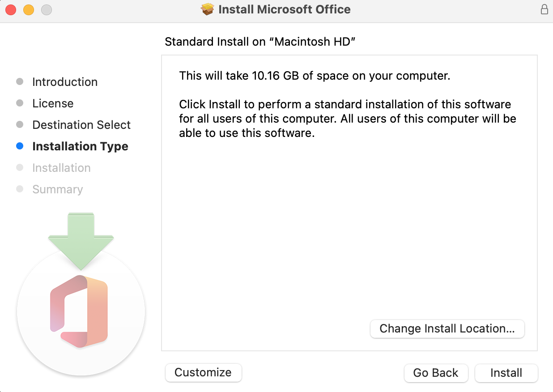Select the Installation Type step label

80,146
